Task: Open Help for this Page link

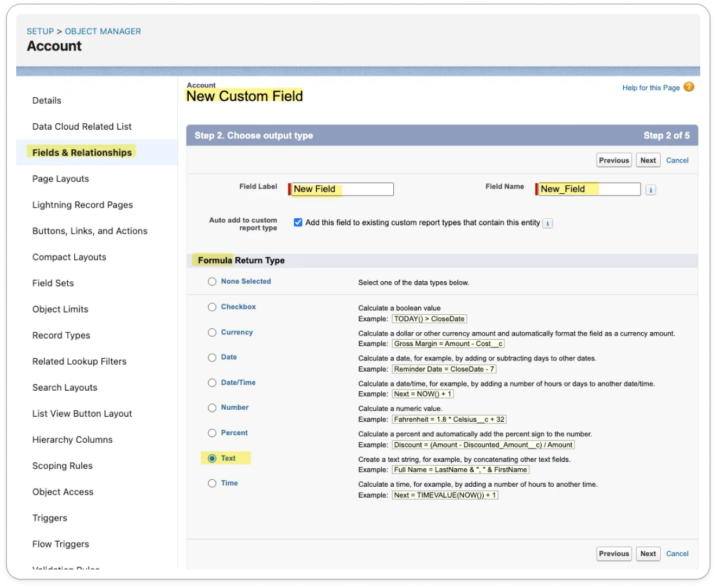Action: pyautogui.click(x=651, y=88)
